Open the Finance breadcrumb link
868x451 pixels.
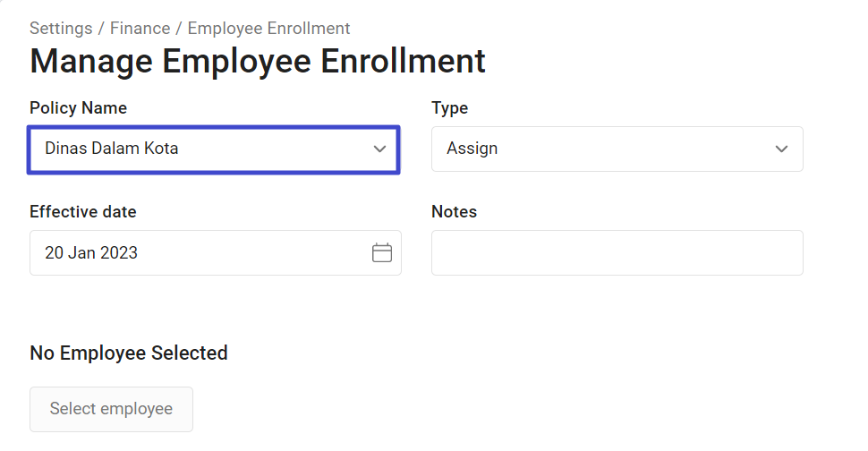pyautogui.click(x=140, y=29)
